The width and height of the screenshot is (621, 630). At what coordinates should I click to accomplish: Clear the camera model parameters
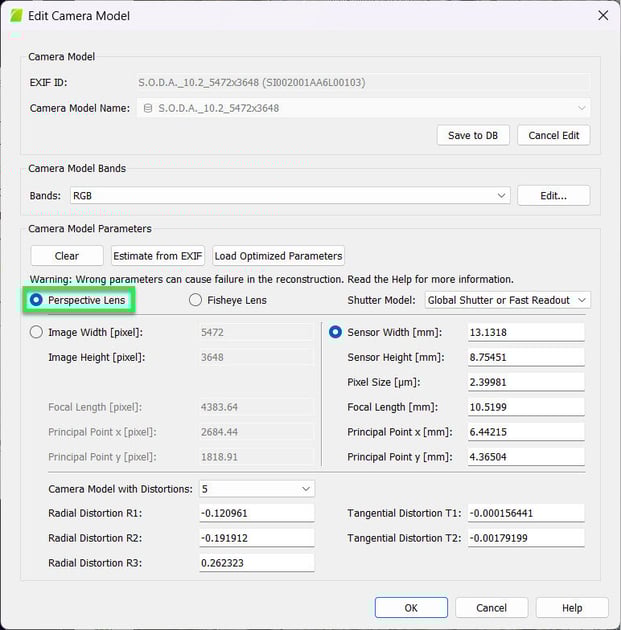pyautogui.click(x=67, y=256)
